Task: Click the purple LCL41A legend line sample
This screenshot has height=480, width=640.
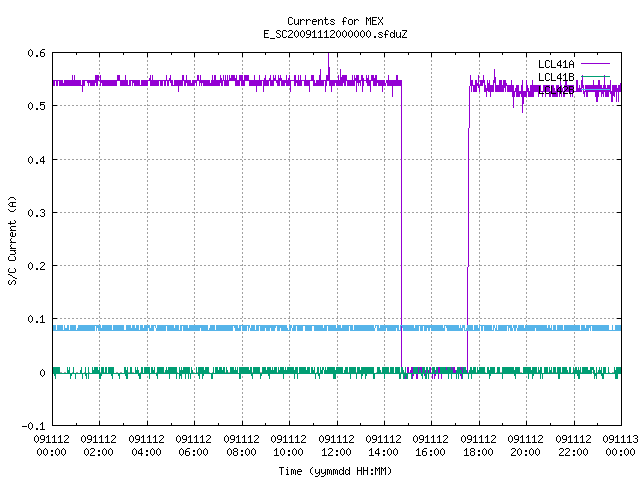Action: [595, 64]
